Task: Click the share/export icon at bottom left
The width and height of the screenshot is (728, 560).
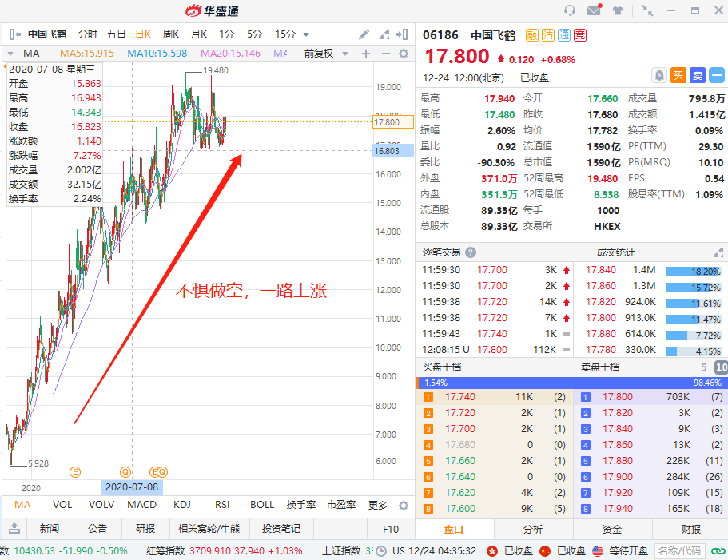Action: tap(14, 529)
